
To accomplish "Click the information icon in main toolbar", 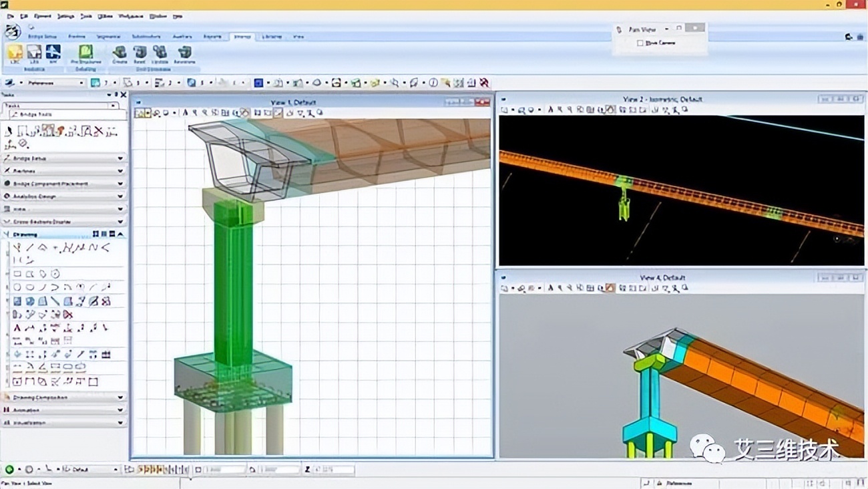I will 433,83.
